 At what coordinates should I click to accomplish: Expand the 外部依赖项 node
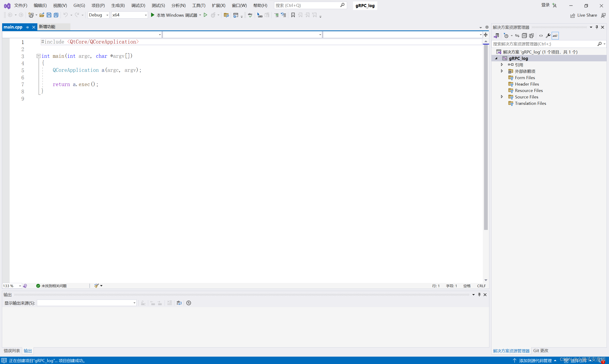502,71
